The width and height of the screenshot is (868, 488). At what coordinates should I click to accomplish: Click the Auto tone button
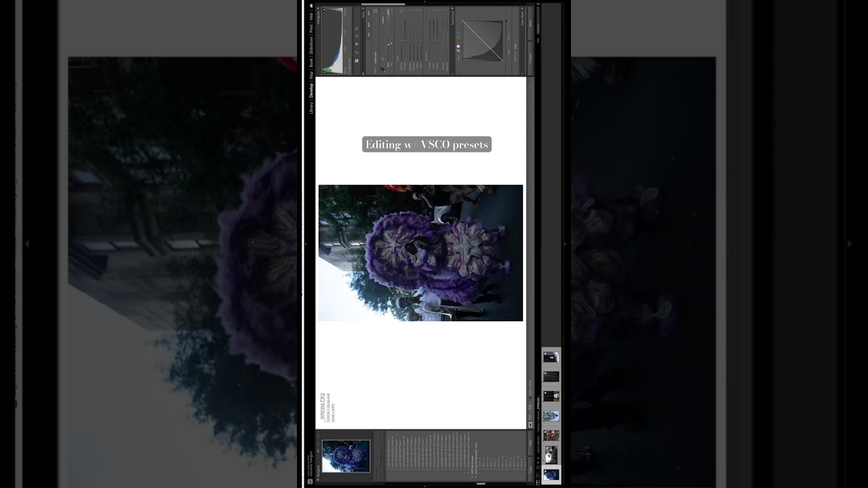pyautogui.click(x=368, y=35)
